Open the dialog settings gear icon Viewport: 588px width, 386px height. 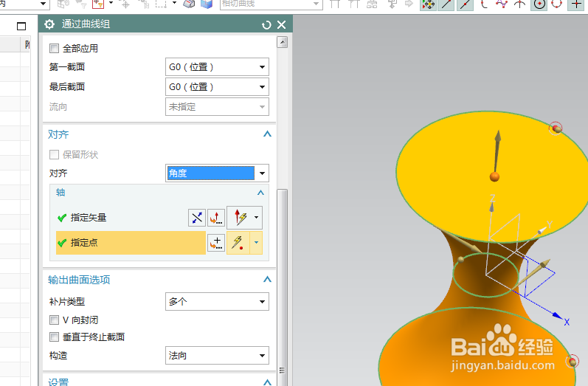tap(49, 24)
